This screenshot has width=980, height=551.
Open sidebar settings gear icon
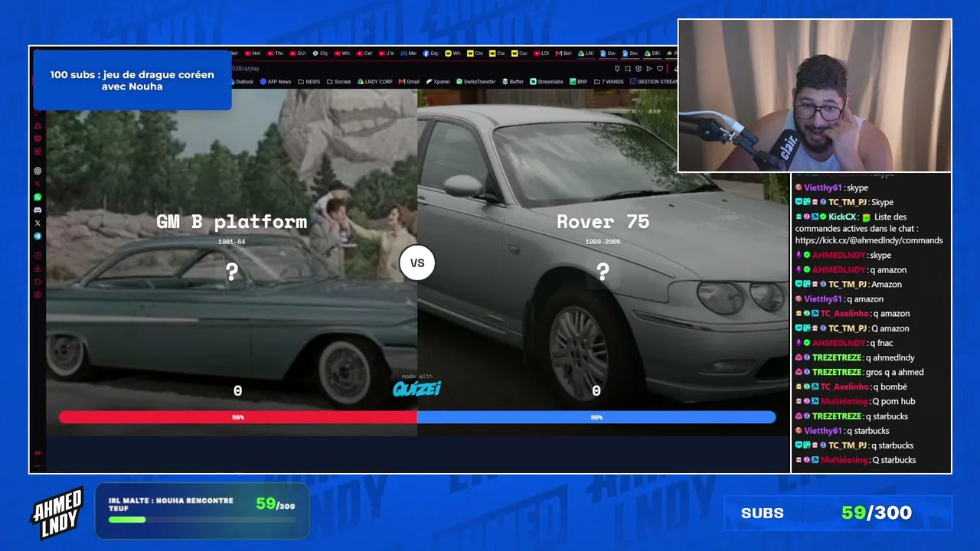click(38, 295)
